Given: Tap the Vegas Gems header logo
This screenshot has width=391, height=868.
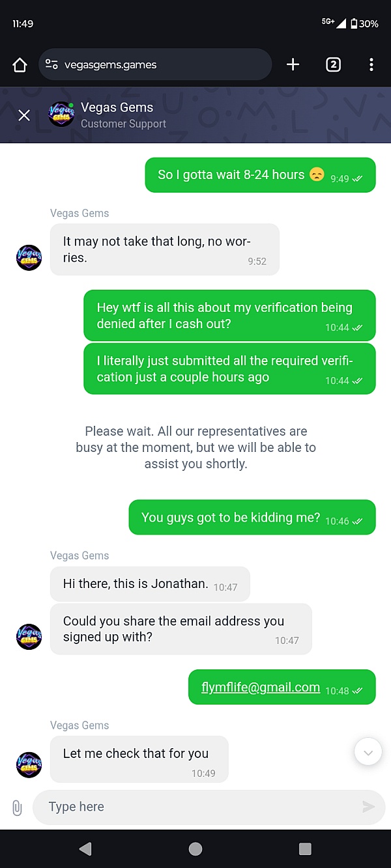Looking at the screenshot, I should coord(61,115).
